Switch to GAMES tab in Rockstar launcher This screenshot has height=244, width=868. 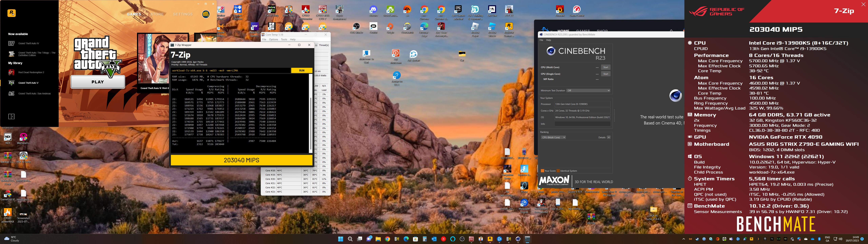[x=134, y=14]
